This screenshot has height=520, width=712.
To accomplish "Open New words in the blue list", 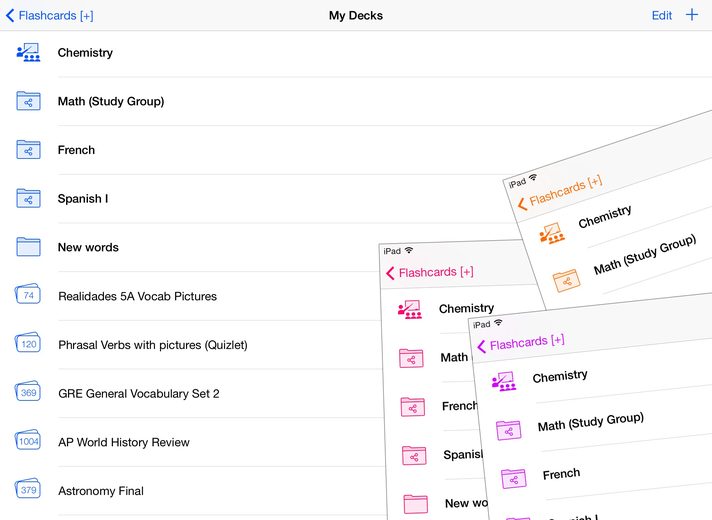I will click(x=88, y=247).
